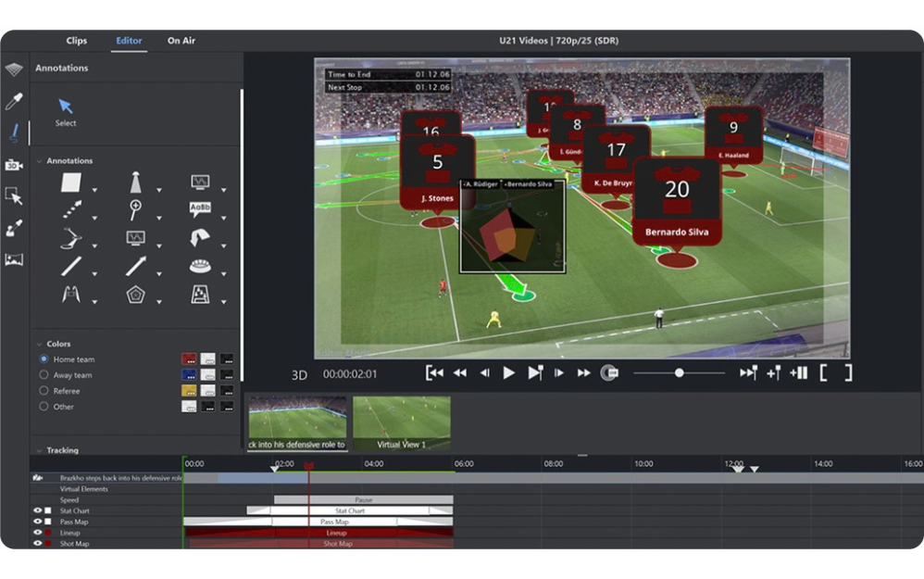Viewport: 924px width, 579px height.
Task: Toggle visibility of Pass Map track
Action: (38, 522)
